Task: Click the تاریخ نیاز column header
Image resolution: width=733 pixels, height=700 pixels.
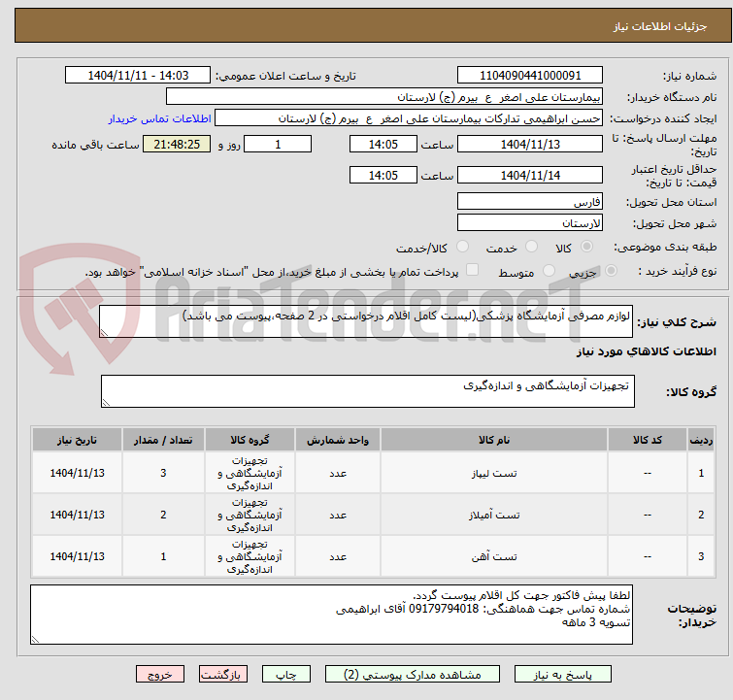Action: click(x=77, y=440)
